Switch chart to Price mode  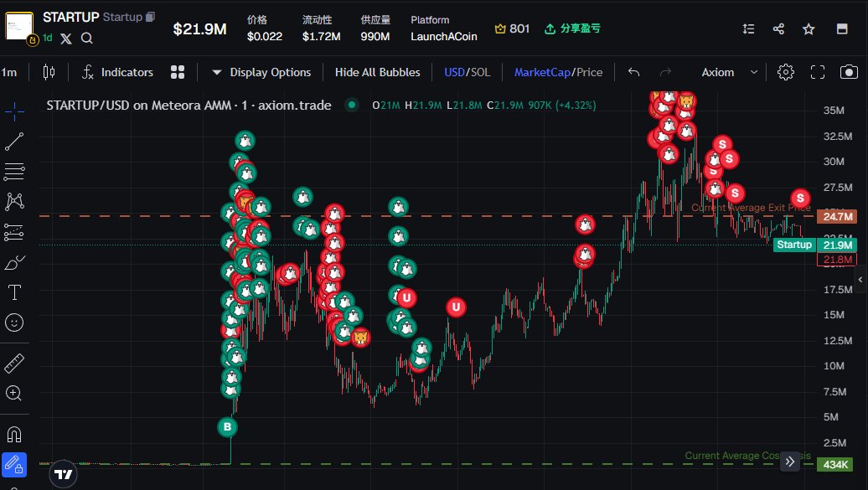point(590,72)
